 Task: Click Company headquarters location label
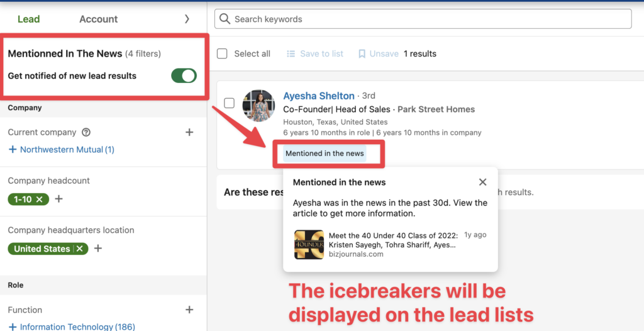71,230
